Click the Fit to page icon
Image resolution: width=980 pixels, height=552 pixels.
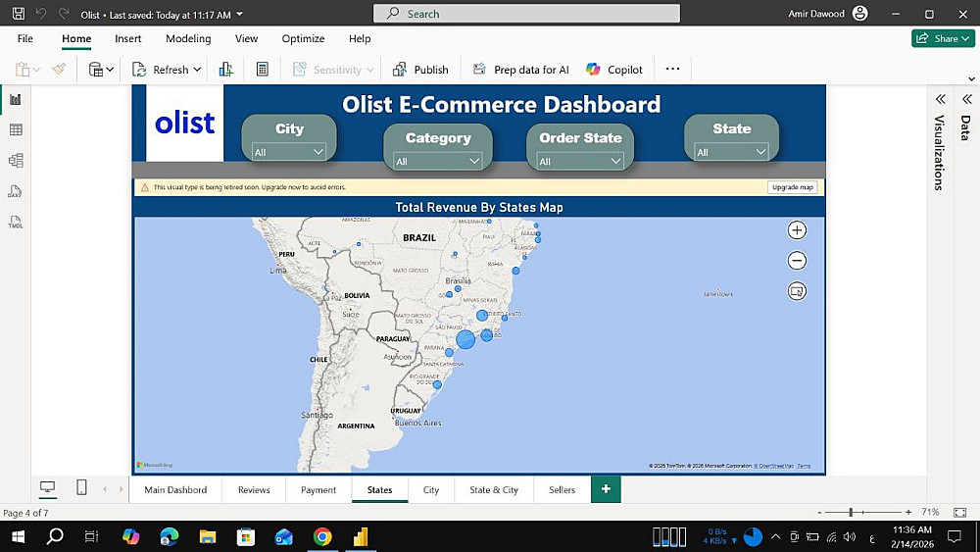coord(960,512)
